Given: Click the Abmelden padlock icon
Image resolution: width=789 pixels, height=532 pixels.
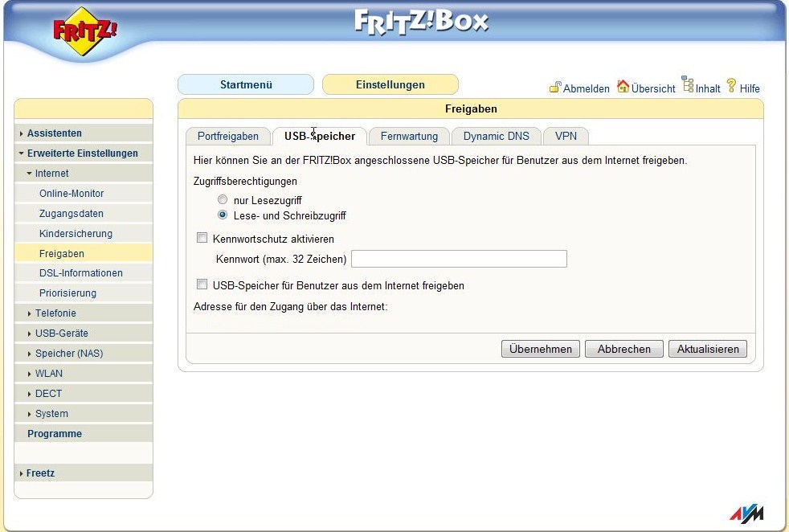Looking at the screenshot, I should coord(554,87).
